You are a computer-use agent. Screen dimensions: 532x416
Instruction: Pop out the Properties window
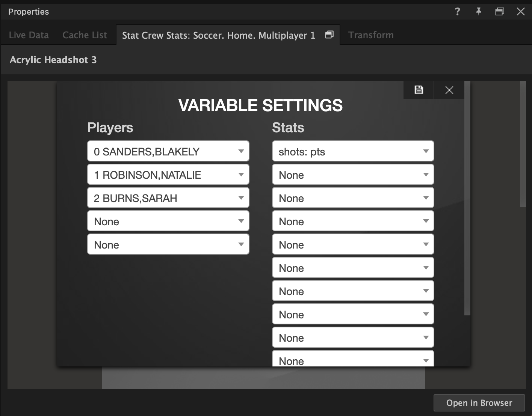click(x=499, y=12)
